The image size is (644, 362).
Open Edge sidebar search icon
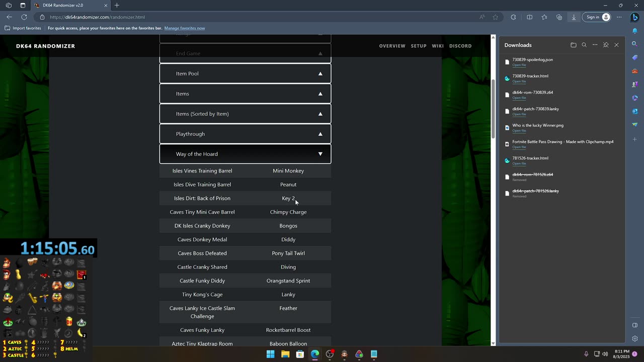pos(635,44)
